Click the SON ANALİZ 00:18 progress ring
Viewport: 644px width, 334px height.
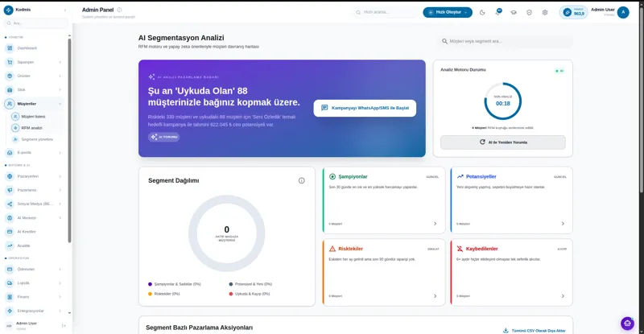[502, 101]
